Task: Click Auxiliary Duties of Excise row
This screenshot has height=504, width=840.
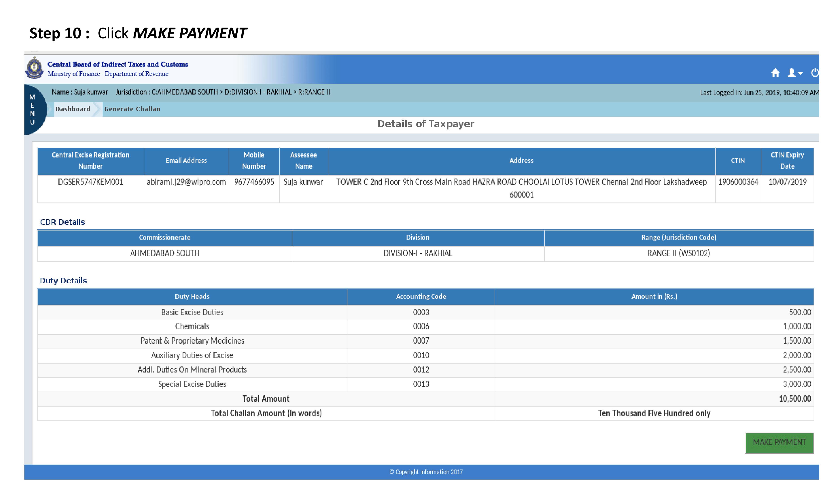Action: [x=425, y=356]
